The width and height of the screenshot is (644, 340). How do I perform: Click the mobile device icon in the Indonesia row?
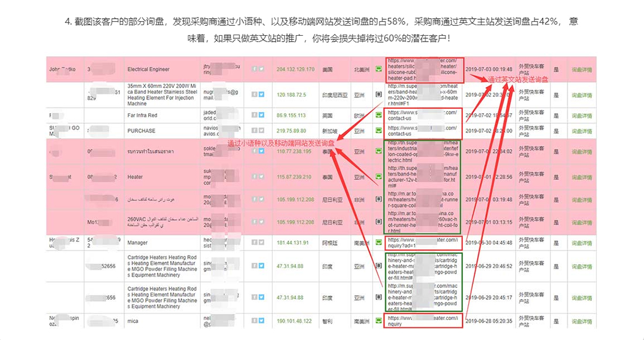(379, 94)
